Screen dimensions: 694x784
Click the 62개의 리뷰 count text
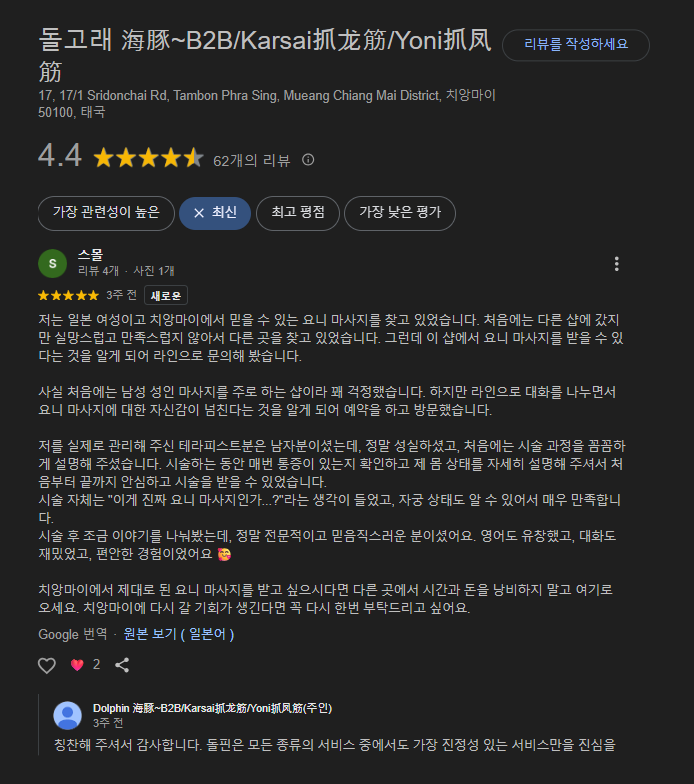pyautogui.click(x=252, y=160)
